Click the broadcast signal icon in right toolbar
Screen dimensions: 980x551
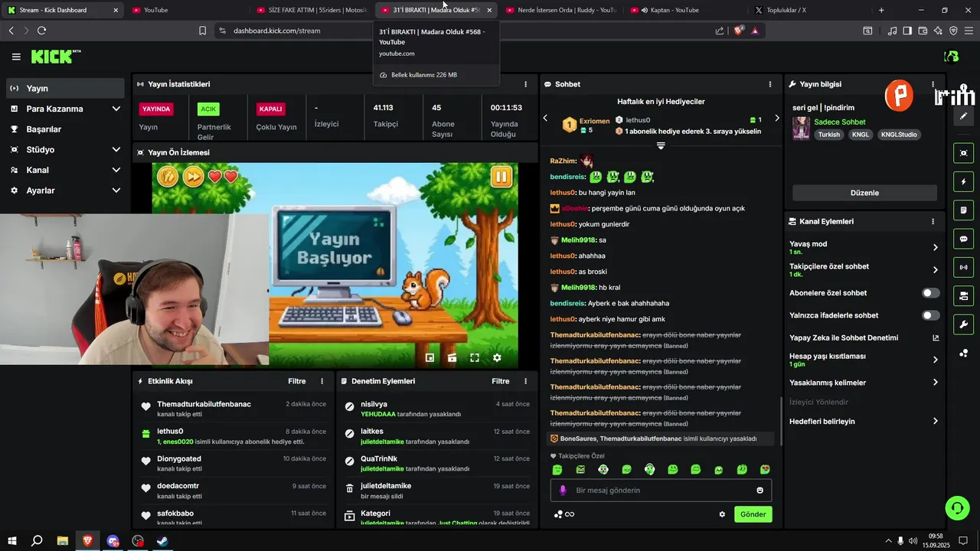(963, 267)
